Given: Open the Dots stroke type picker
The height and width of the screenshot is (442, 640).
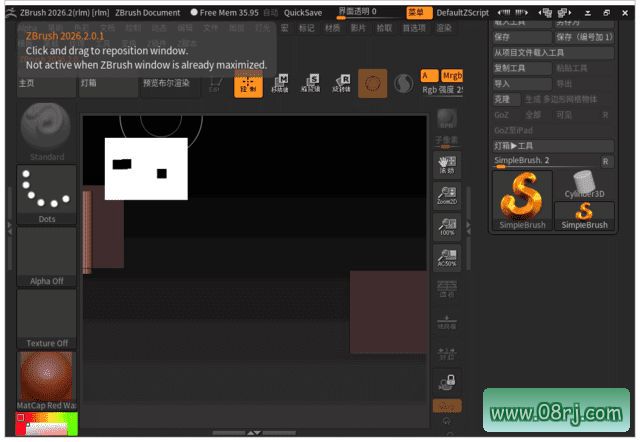Looking at the screenshot, I should (47, 195).
